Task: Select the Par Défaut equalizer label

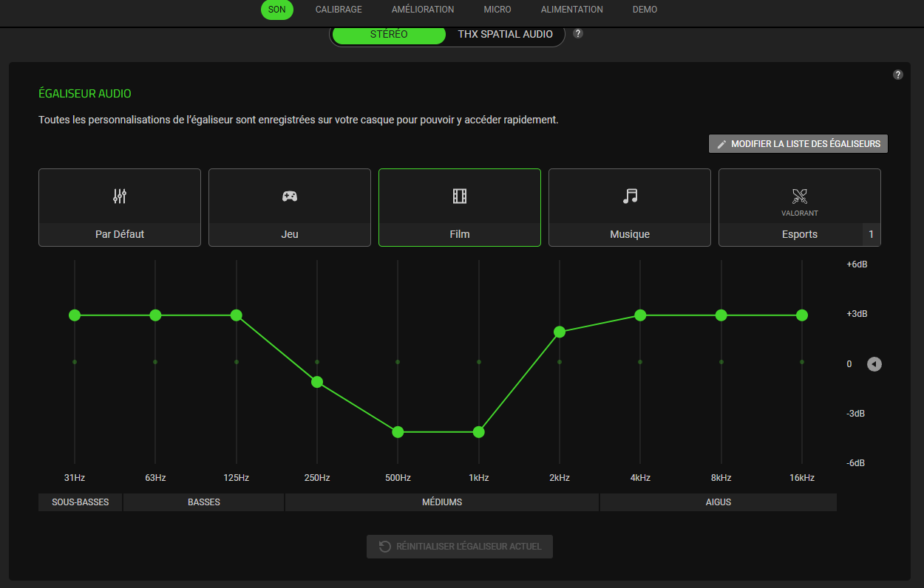Action: (120, 234)
